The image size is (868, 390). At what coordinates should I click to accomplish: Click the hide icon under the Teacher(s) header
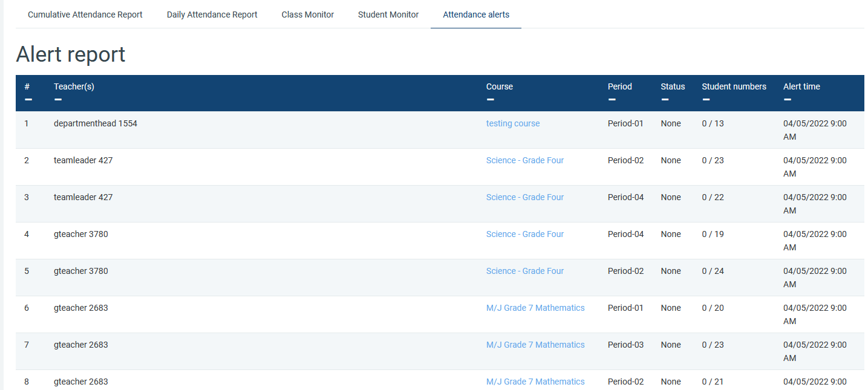57,100
